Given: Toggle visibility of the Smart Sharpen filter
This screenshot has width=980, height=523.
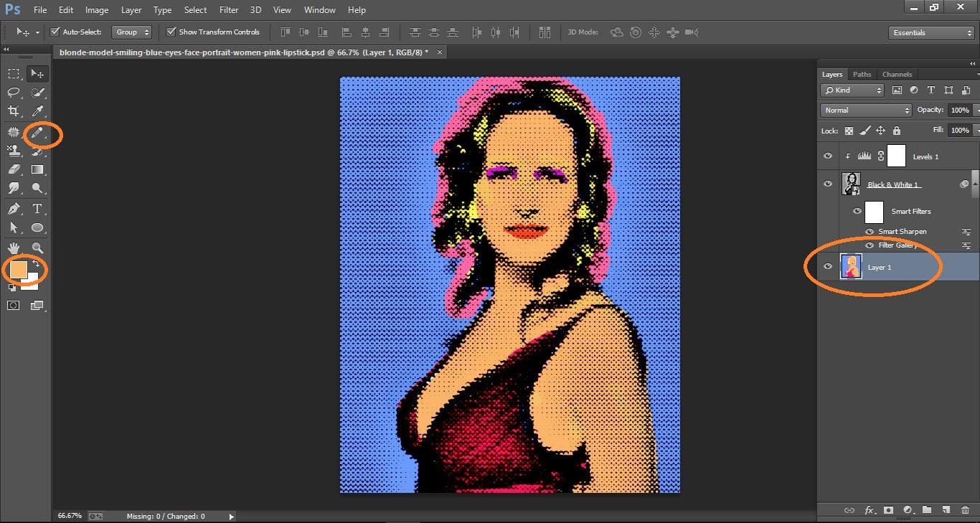Looking at the screenshot, I should 869,231.
